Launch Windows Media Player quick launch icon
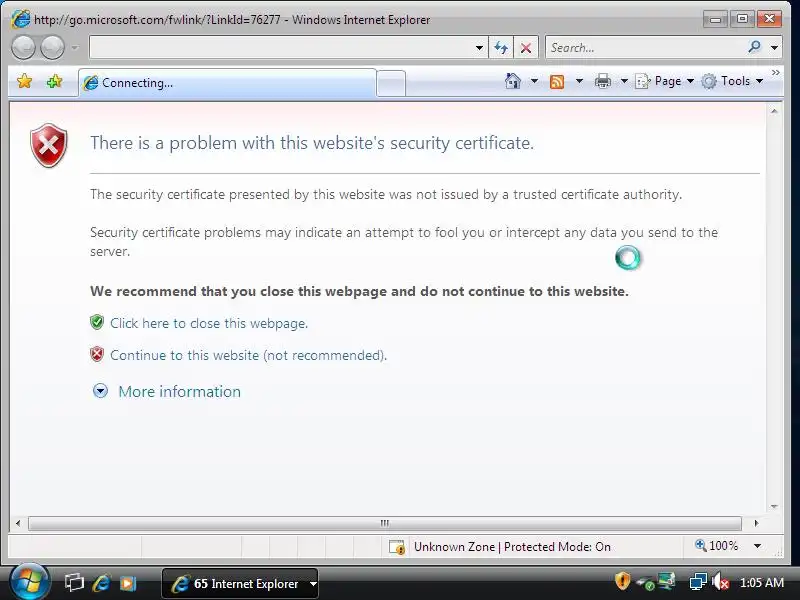 [x=128, y=583]
